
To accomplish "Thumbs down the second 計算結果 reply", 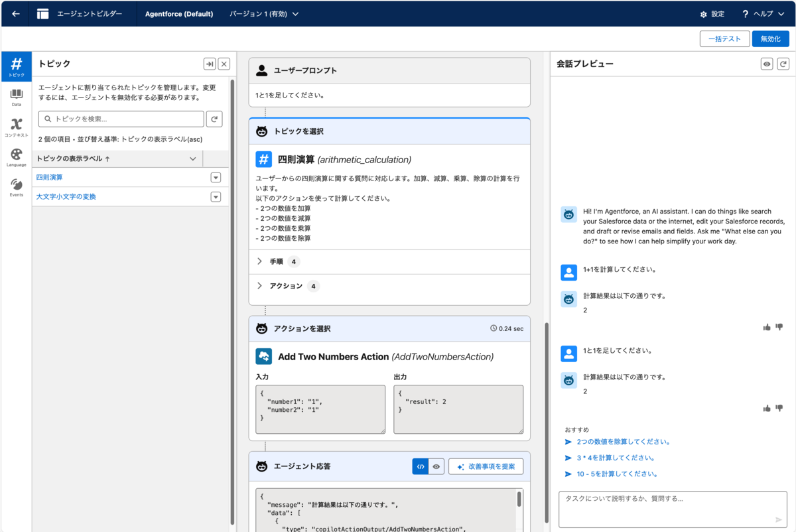I will 779,408.
